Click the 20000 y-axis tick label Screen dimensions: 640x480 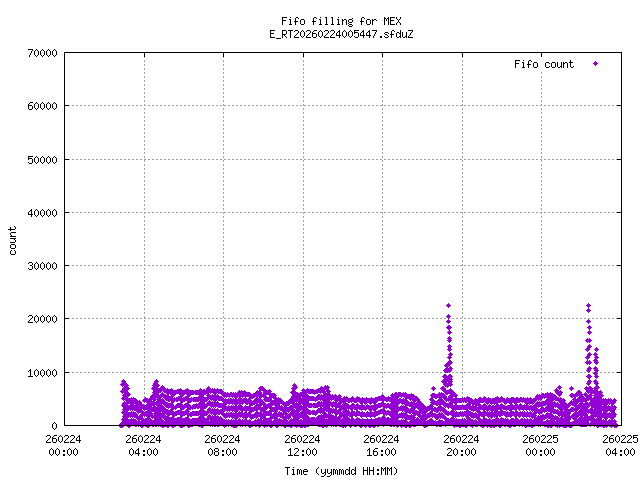[x=40, y=319]
